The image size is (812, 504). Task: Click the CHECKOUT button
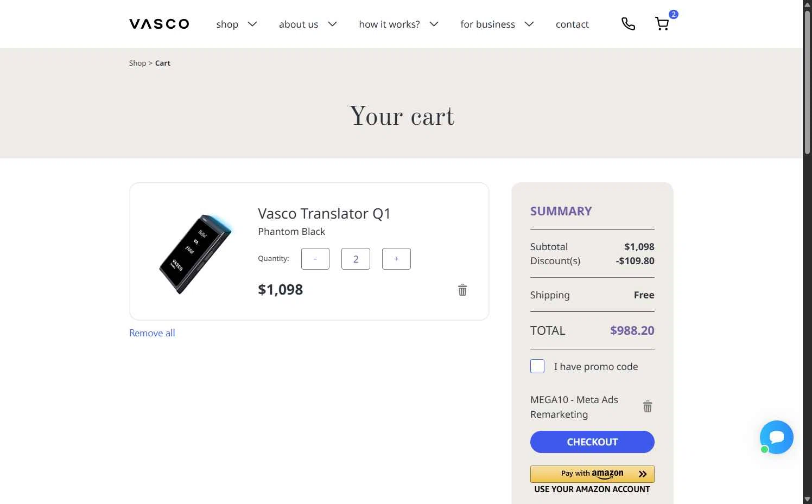point(592,442)
